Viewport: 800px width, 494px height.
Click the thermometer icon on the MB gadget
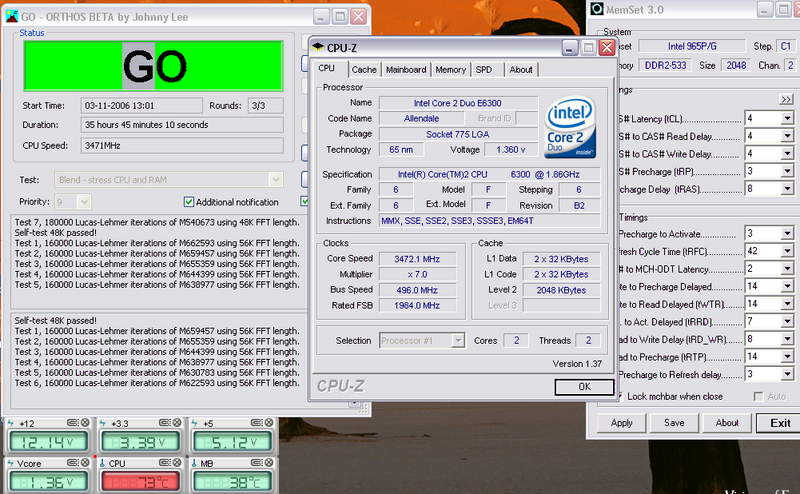(x=194, y=463)
